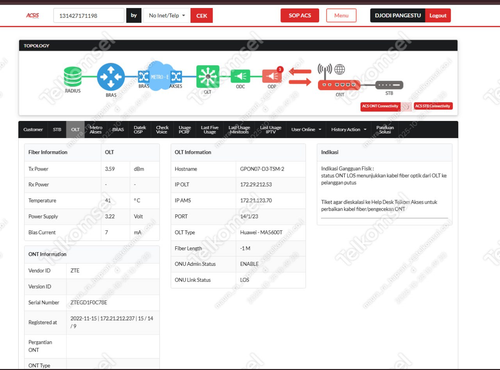
Task: Open the Check Voice tab
Action: [x=162, y=130]
